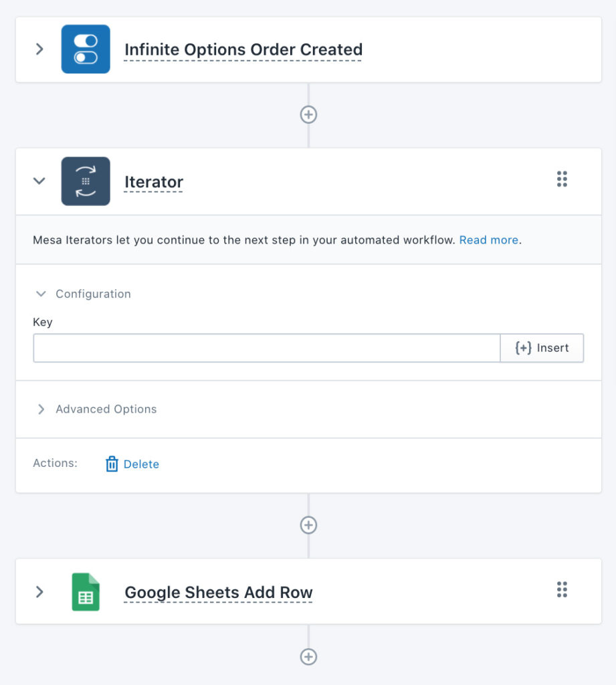Rename the Google Sheets Add Row title
The height and width of the screenshot is (685, 616).
(x=219, y=593)
